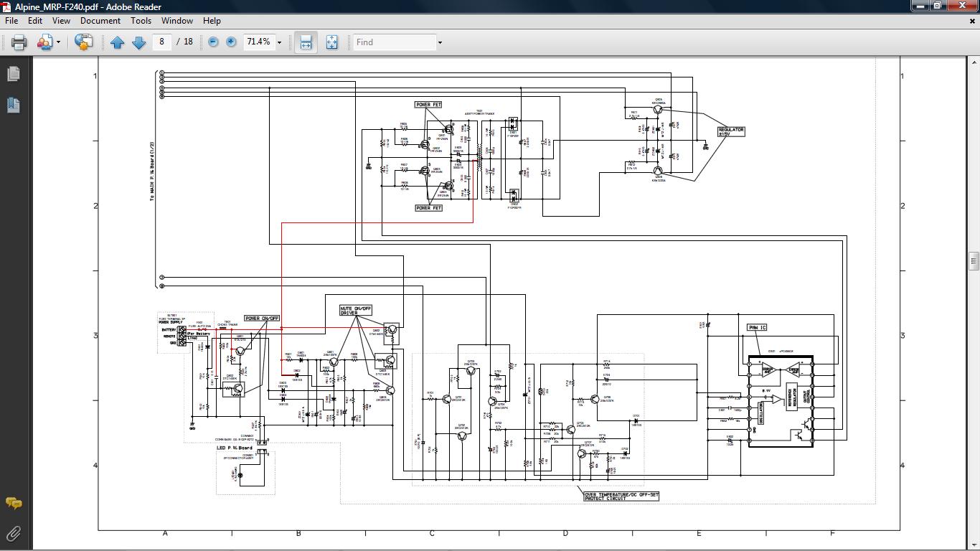Toggle scrolling page-width fit mode

(306, 42)
